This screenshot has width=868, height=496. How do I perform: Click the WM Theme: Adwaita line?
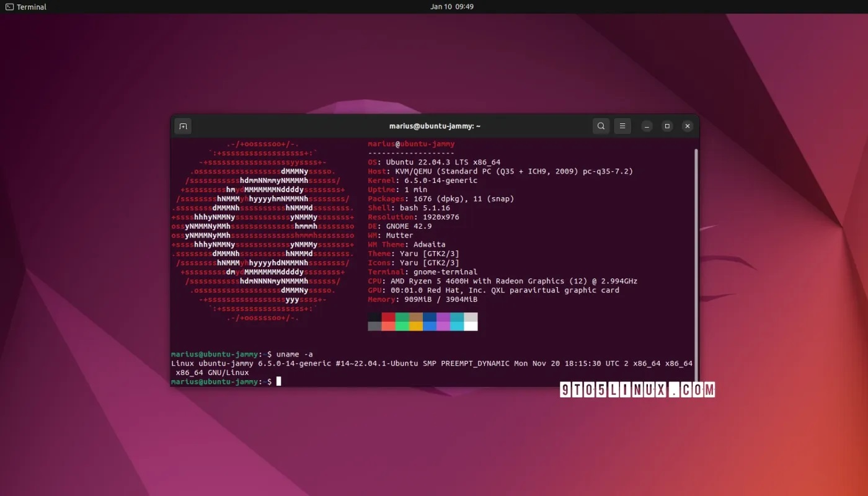tap(407, 244)
